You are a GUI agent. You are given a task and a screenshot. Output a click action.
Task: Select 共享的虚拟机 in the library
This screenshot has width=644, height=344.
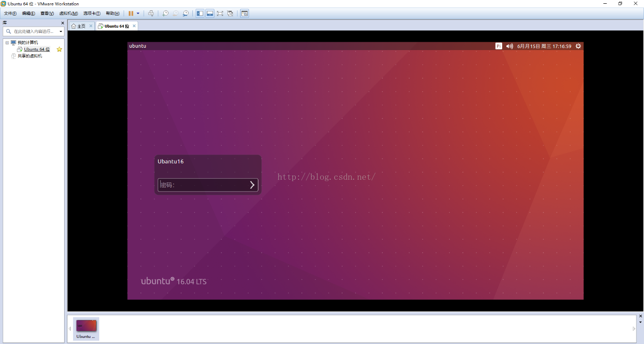29,56
